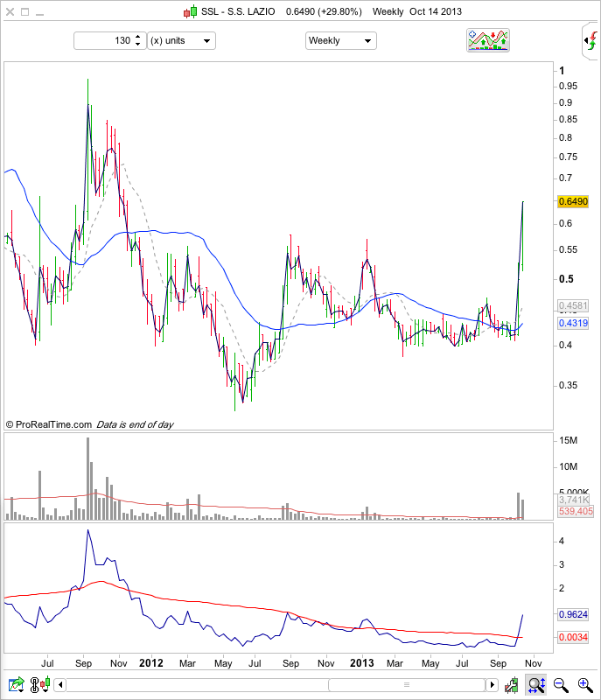This screenshot has width=601, height=700.
Task: Decrease the units count stepper down arrow
Action: click(138, 45)
